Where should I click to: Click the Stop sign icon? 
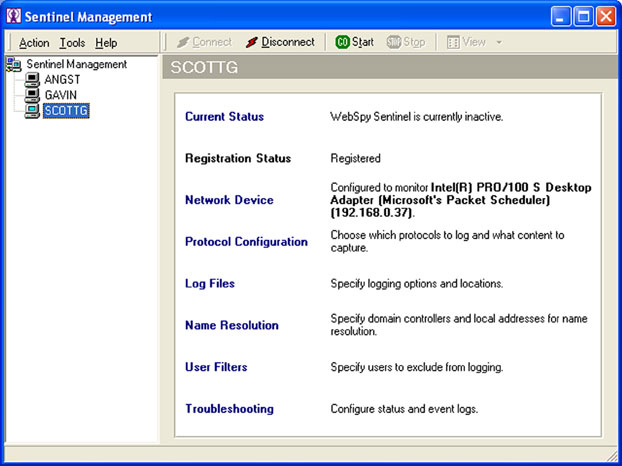pos(394,42)
